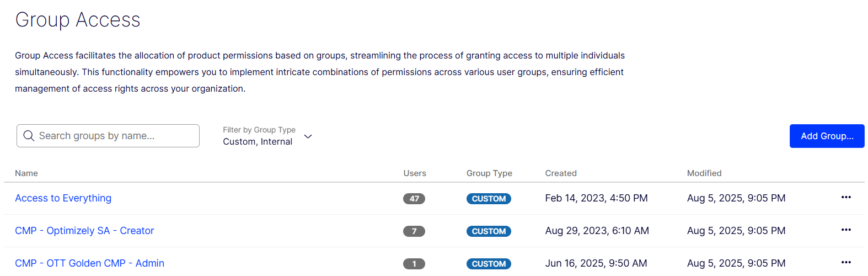Sort by the Group Type column header
Image resolution: width=868 pixels, height=276 pixels.
click(x=489, y=173)
